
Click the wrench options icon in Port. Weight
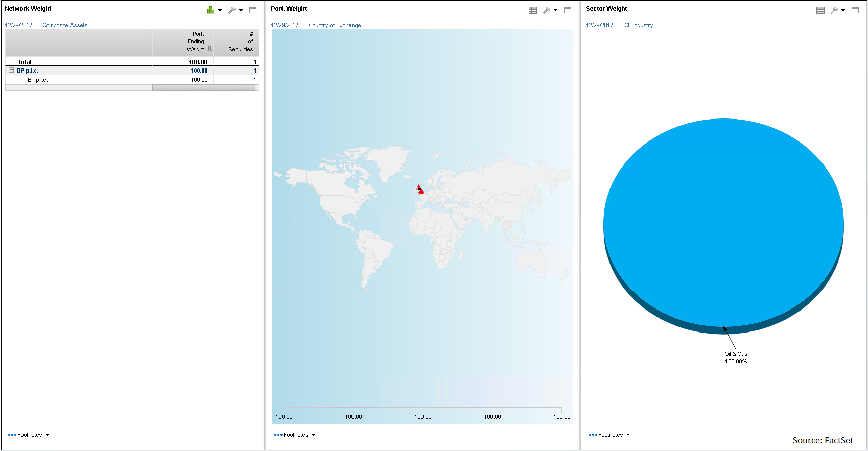(547, 10)
